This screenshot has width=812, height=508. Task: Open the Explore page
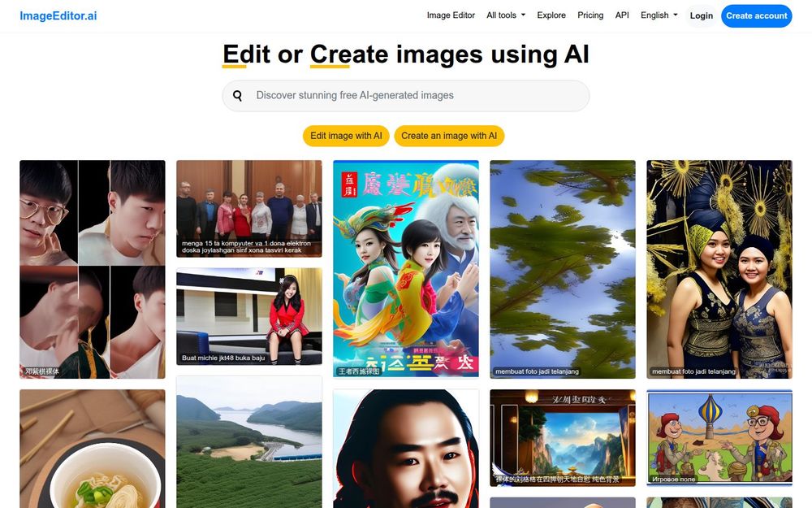[551, 15]
